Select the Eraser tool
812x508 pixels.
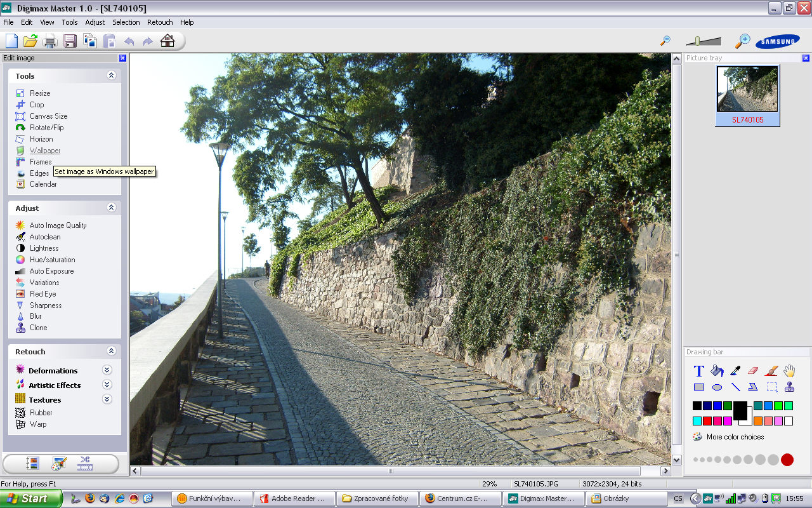point(753,371)
